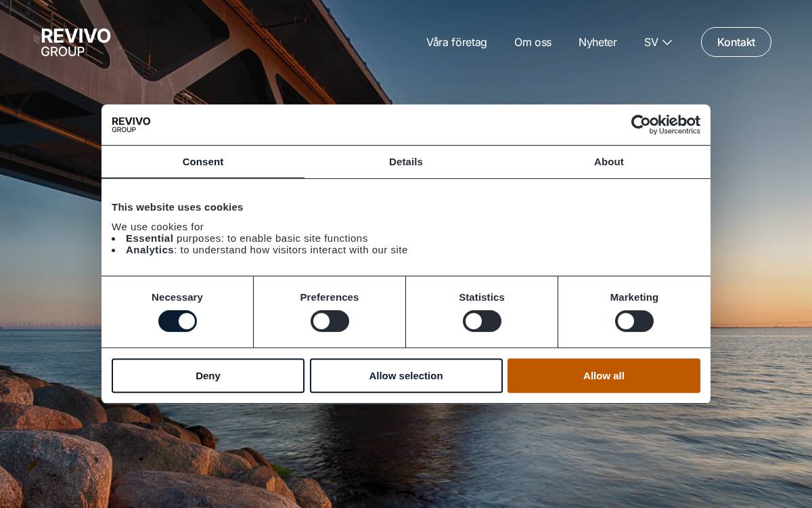This screenshot has width=812, height=508.
Task: Click the Revivo Group logo in cookie dialog
Action: tap(131, 125)
